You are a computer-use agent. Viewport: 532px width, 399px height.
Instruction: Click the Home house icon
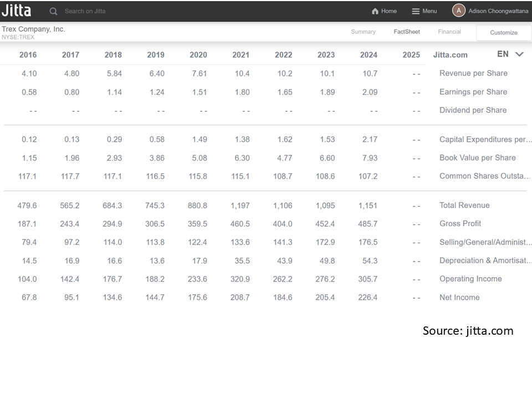(375, 11)
